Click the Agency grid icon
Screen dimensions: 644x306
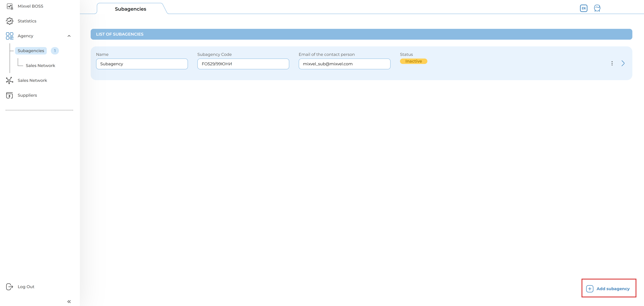9,36
